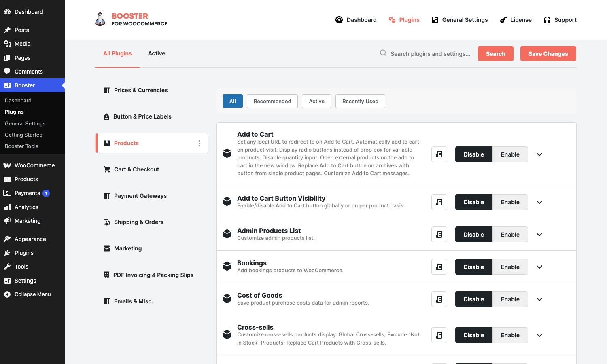The width and height of the screenshot is (607, 364).
Task: Disable the Add to Cart plugin
Action: [x=474, y=154]
